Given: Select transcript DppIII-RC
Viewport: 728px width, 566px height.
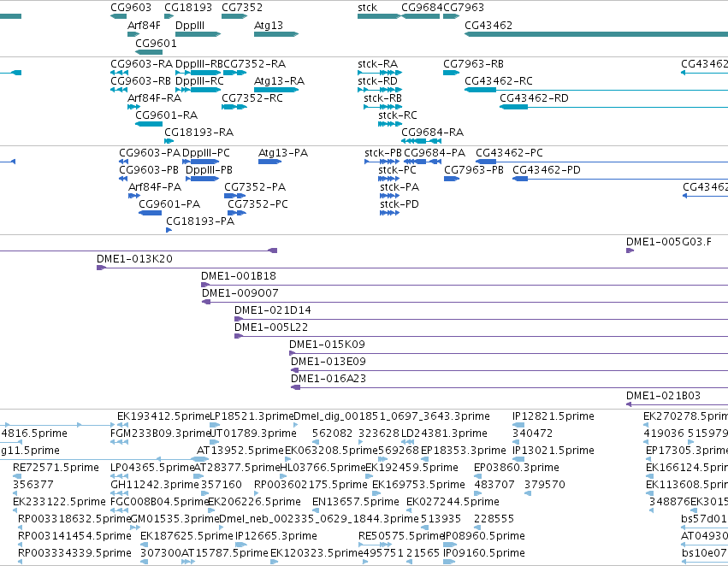Looking at the screenshot, I should pyautogui.click(x=198, y=90).
